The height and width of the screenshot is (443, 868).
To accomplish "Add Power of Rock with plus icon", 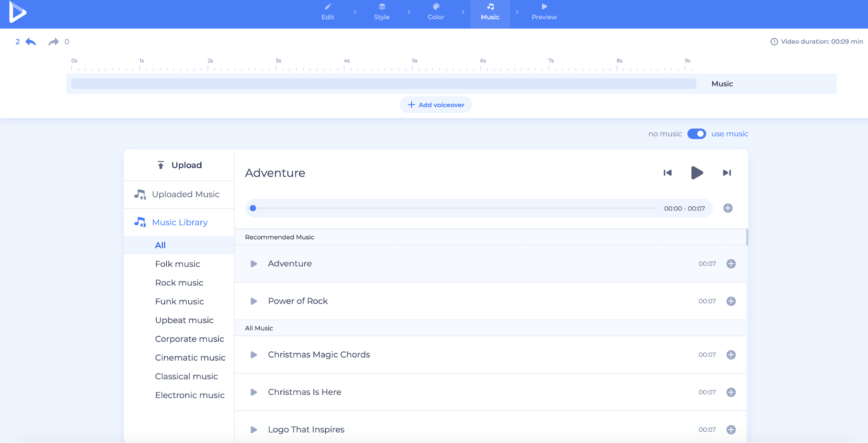I will click(x=731, y=301).
